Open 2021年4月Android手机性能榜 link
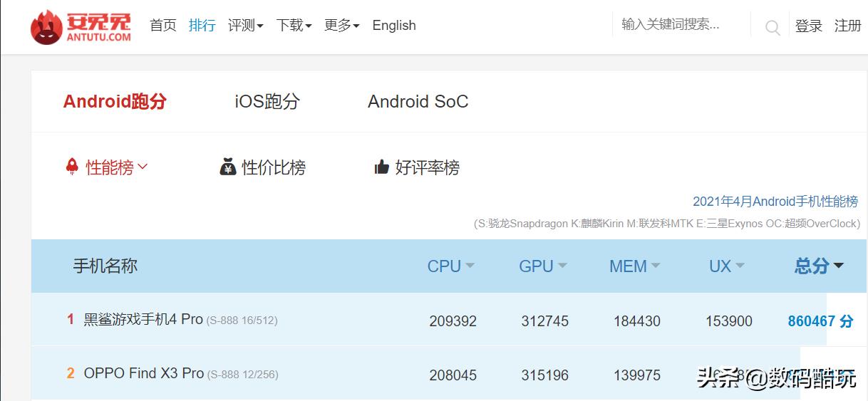Image resolution: width=868 pixels, height=401 pixels. [775, 202]
